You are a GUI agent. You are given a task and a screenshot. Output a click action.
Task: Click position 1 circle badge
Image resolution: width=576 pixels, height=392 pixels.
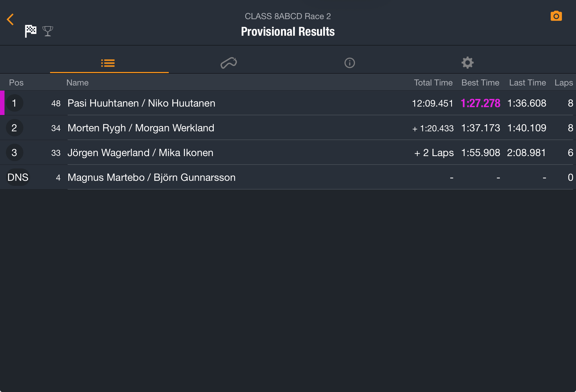14,103
